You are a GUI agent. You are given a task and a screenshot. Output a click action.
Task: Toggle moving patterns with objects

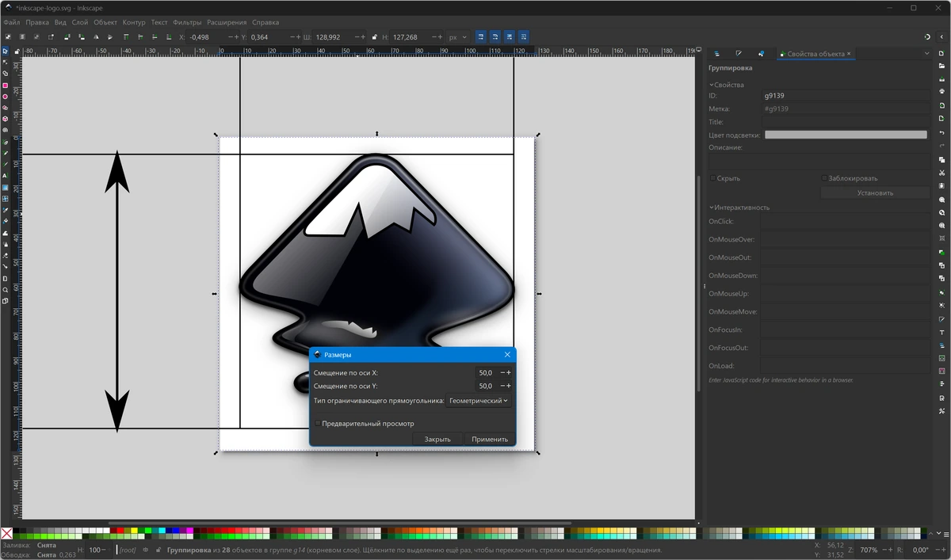pos(524,36)
